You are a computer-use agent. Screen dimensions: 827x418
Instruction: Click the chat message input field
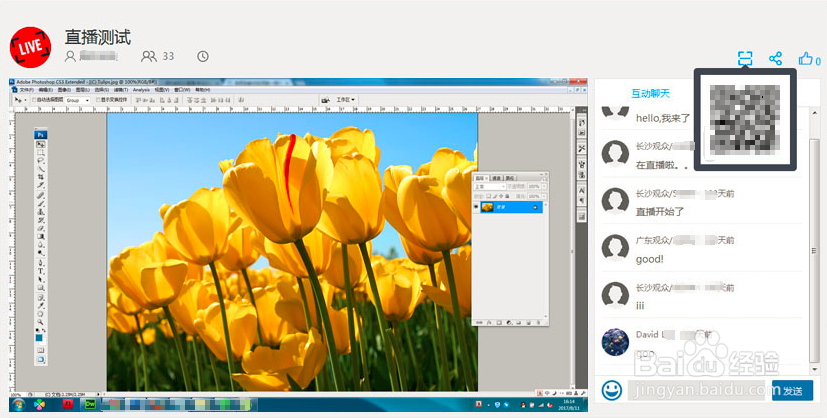coord(696,391)
